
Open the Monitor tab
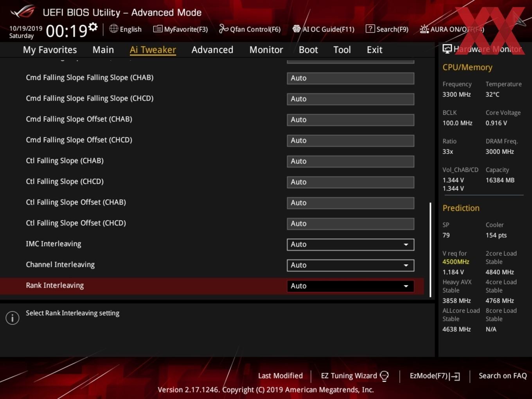(x=266, y=50)
